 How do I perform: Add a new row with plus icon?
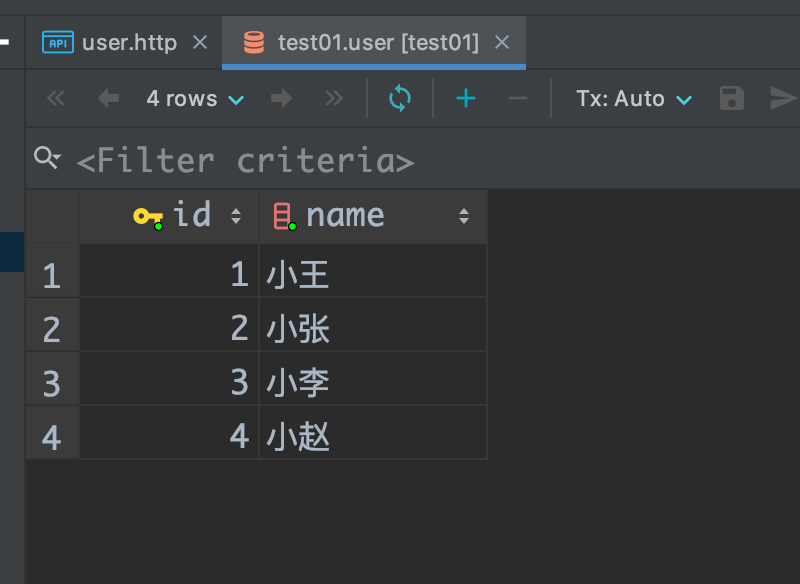click(466, 98)
